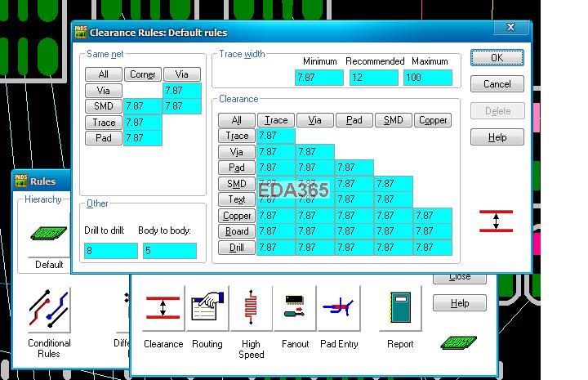Click the Same net 'Corner' column button

point(143,74)
